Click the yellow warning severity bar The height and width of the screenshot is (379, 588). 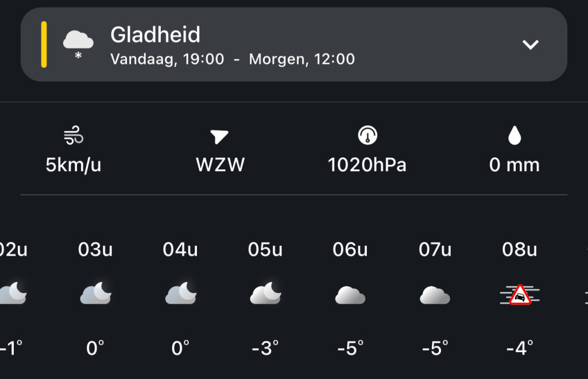(44, 45)
